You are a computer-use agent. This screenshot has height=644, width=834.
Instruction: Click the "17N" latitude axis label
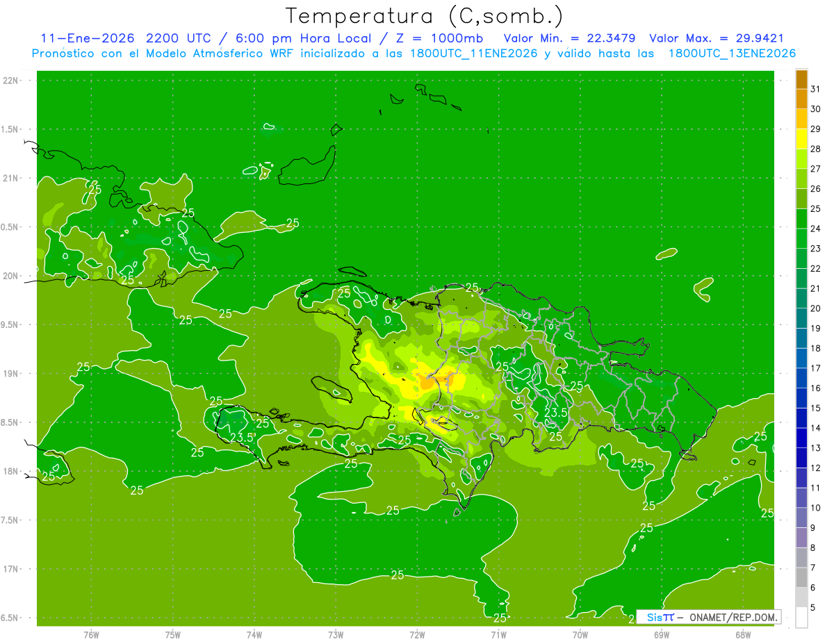(x=10, y=569)
